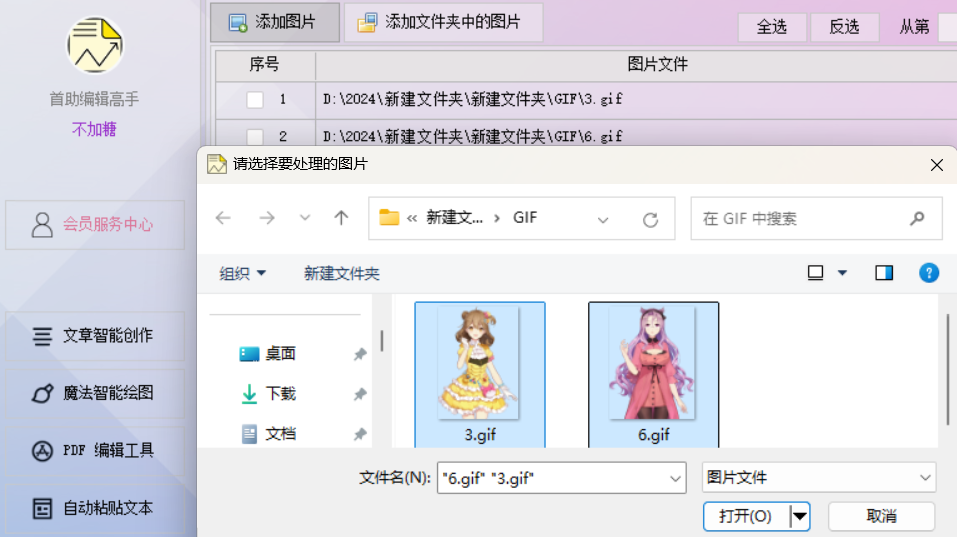This screenshot has height=537, width=957.
Task: Click the 取消 button
Action: [x=881, y=517]
